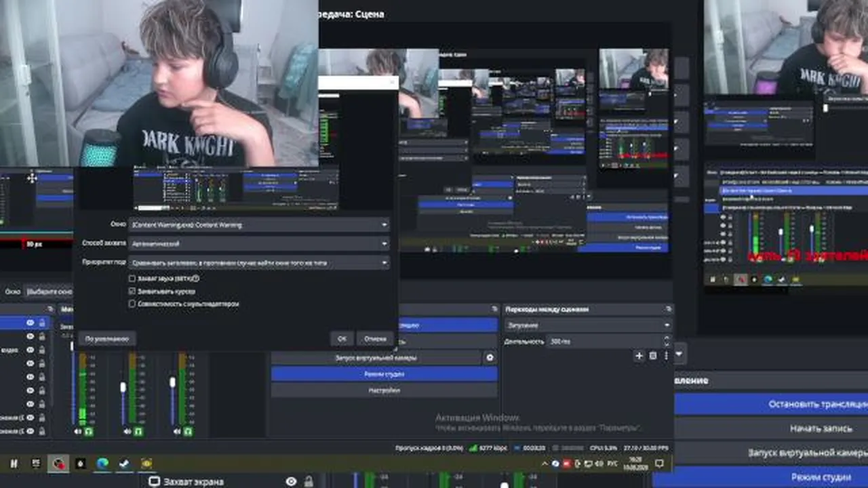This screenshot has width=868, height=488.
Task: Switch the input language via РУС indicator
Action: pos(611,464)
